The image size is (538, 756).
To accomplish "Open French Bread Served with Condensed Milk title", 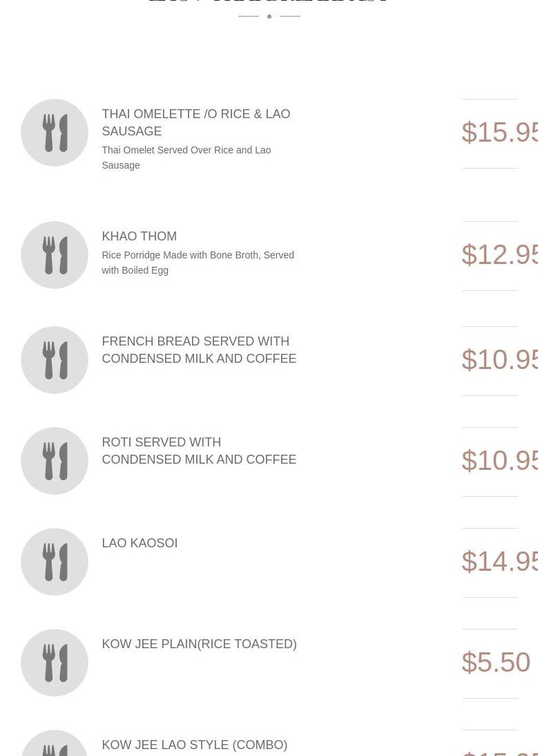I will [198, 350].
